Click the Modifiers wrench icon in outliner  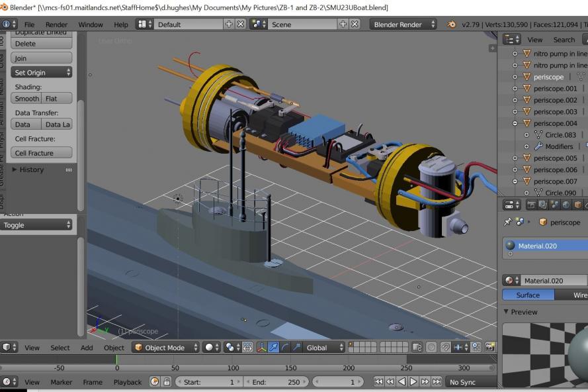[538, 146]
